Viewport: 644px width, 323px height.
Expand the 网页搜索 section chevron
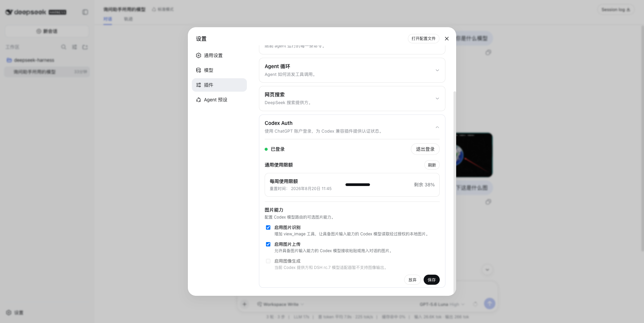[x=437, y=98]
